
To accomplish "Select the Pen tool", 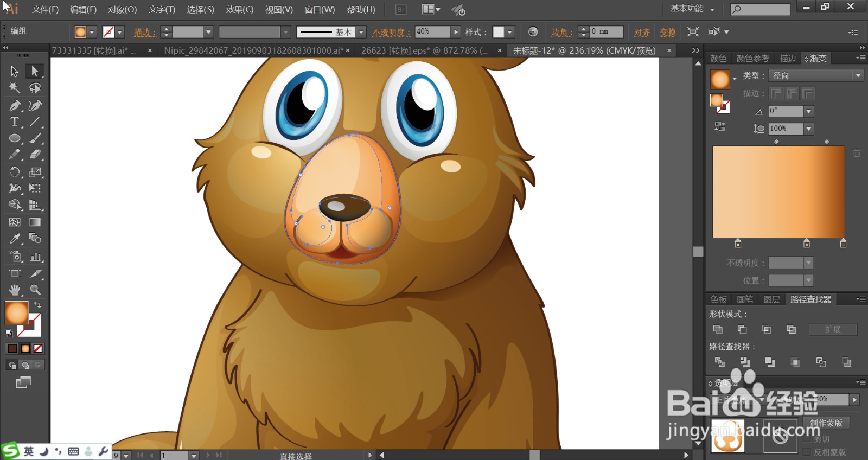I will [x=15, y=105].
